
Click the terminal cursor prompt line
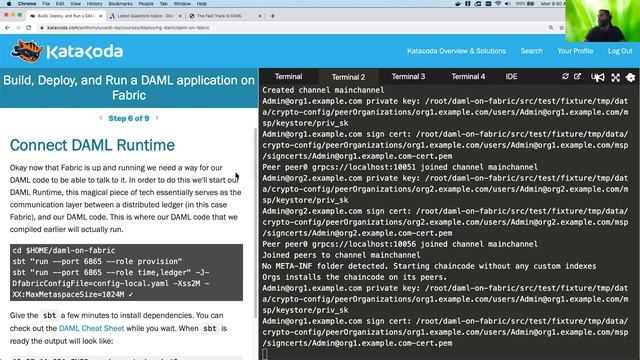point(265,354)
